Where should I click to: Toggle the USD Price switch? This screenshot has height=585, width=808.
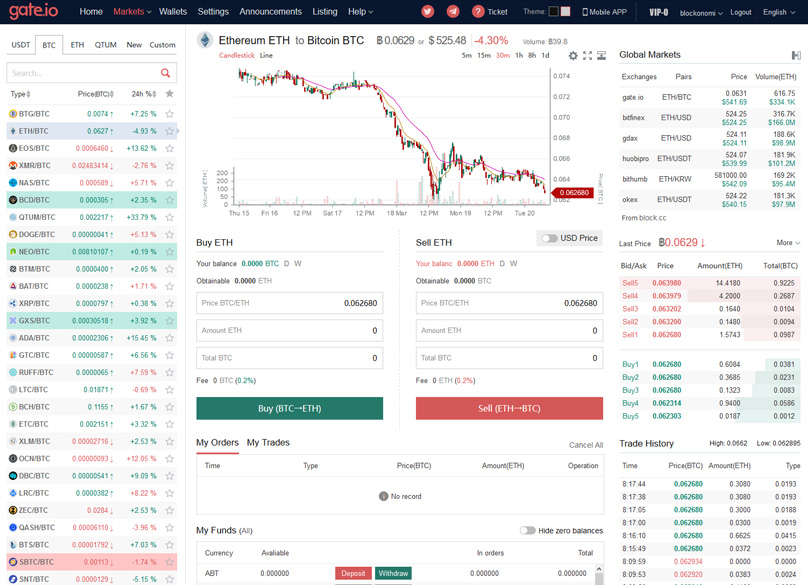click(549, 238)
